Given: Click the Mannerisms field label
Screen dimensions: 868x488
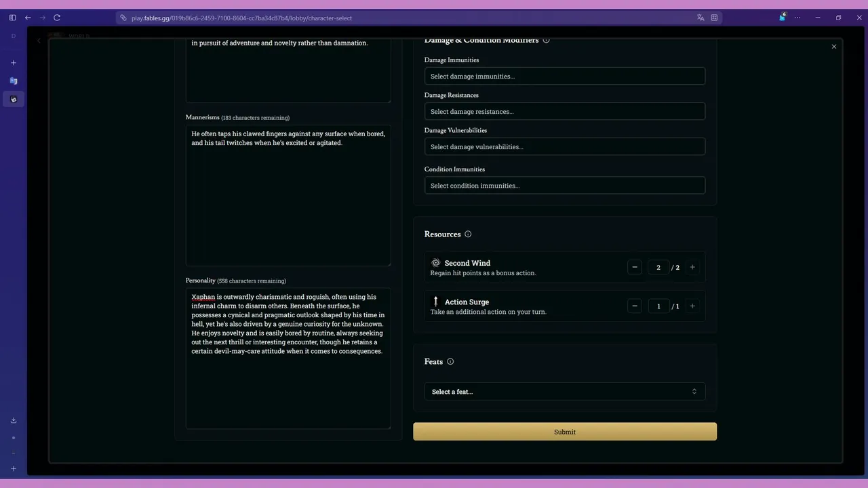Looking at the screenshot, I should (x=203, y=117).
